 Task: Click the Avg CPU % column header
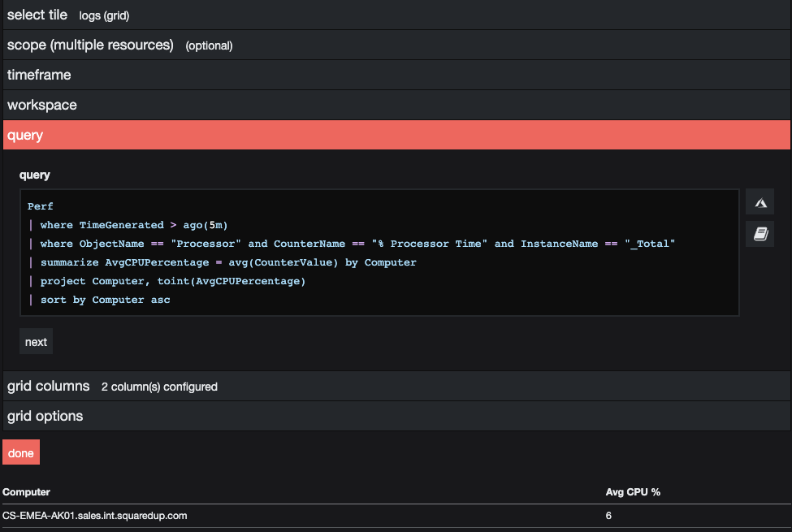[x=631, y=491]
